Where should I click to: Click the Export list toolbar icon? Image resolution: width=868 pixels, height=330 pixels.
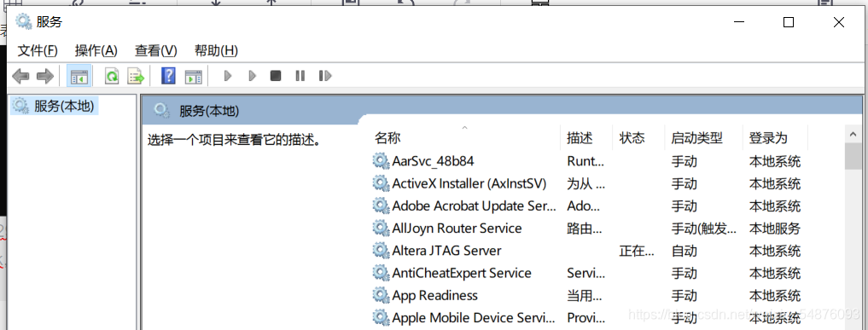tap(136, 76)
